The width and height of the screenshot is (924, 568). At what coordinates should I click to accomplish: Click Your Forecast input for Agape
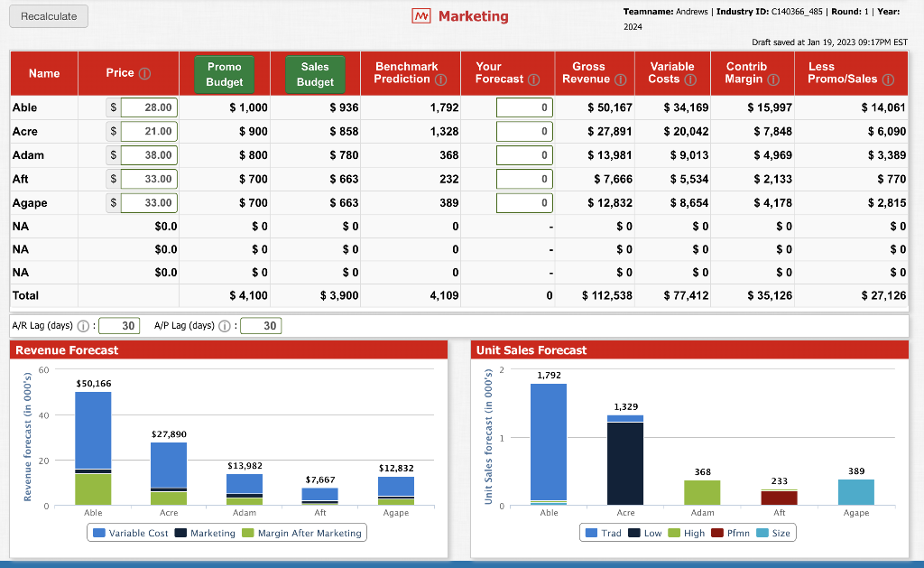point(524,203)
